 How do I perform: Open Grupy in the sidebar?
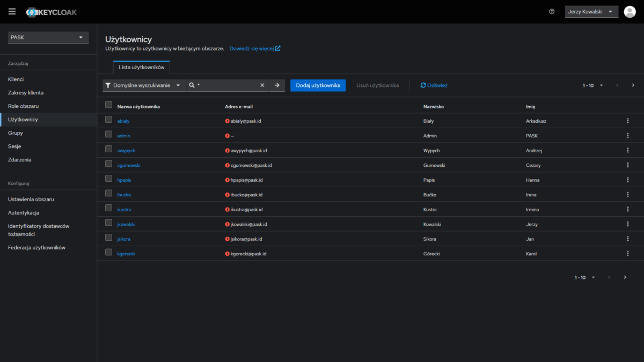[x=16, y=133]
